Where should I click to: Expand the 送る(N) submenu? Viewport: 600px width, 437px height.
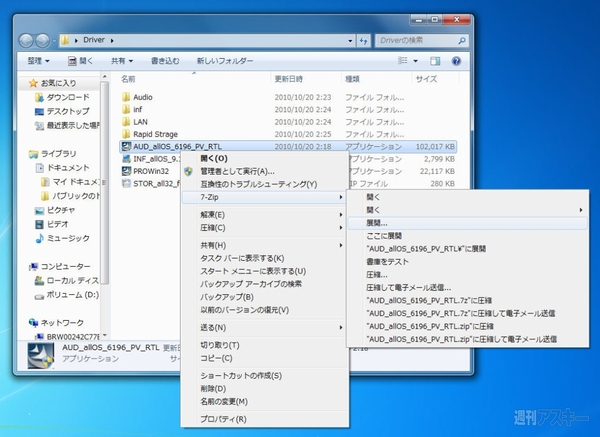264,328
